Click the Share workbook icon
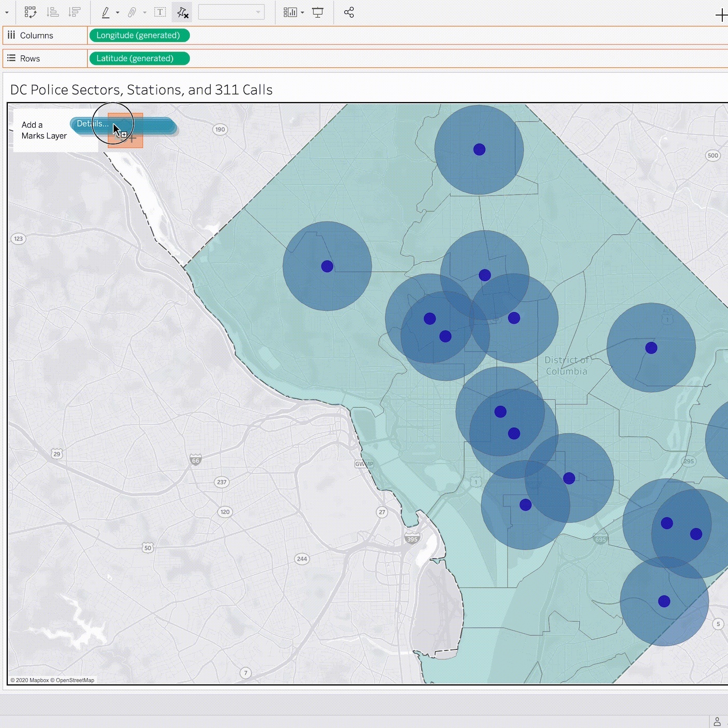The image size is (728, 728). pyautogui.click(x=349, y=12)
